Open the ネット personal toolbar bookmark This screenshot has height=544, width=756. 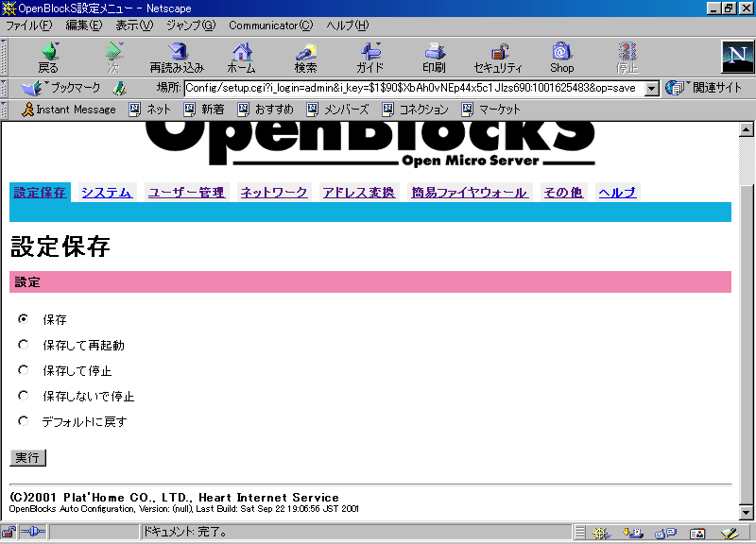pos(150,110)
